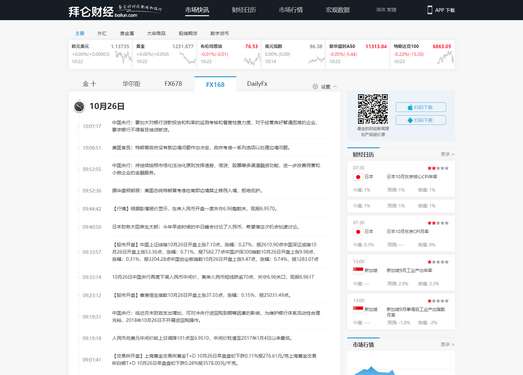The width and height of the screenshot is (523, 375).
Task: Switch to the FX678 news source tab
Action: (173, 84)
